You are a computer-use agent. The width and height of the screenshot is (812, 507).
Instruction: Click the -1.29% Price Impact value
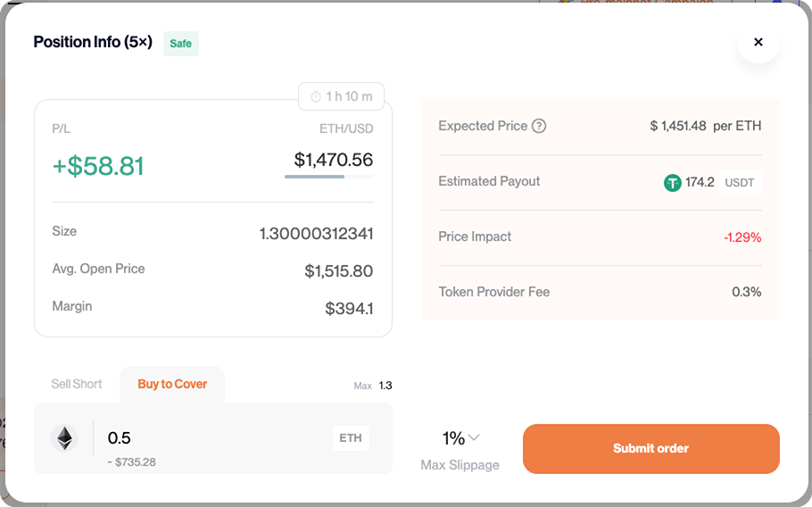click(x=742, y=237)
